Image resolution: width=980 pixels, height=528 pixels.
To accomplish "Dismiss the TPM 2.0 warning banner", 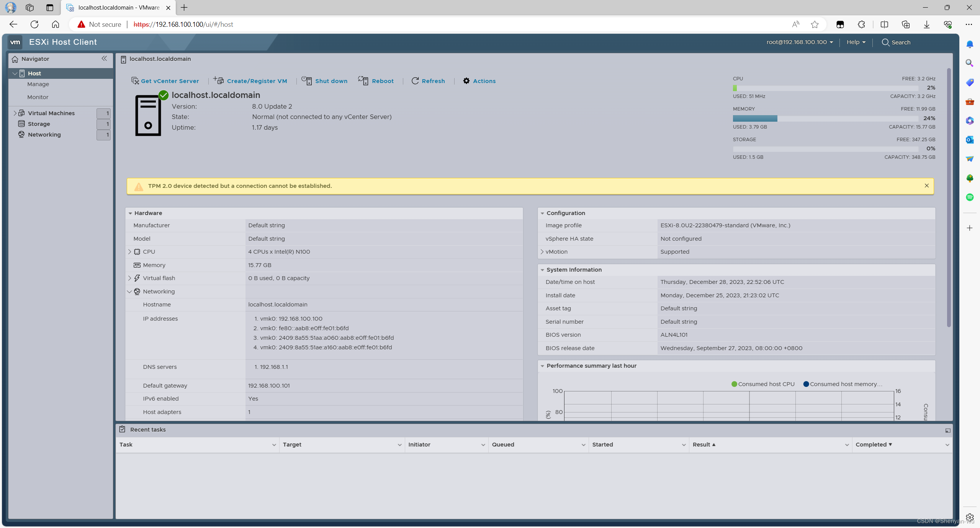I will (x=927, y=186).
